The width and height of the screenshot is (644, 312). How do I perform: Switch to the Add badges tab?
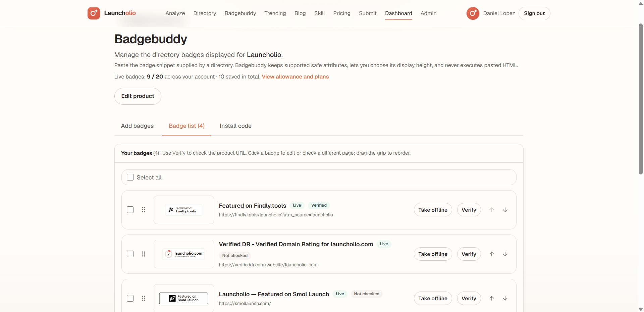click(x=137, y=126)
